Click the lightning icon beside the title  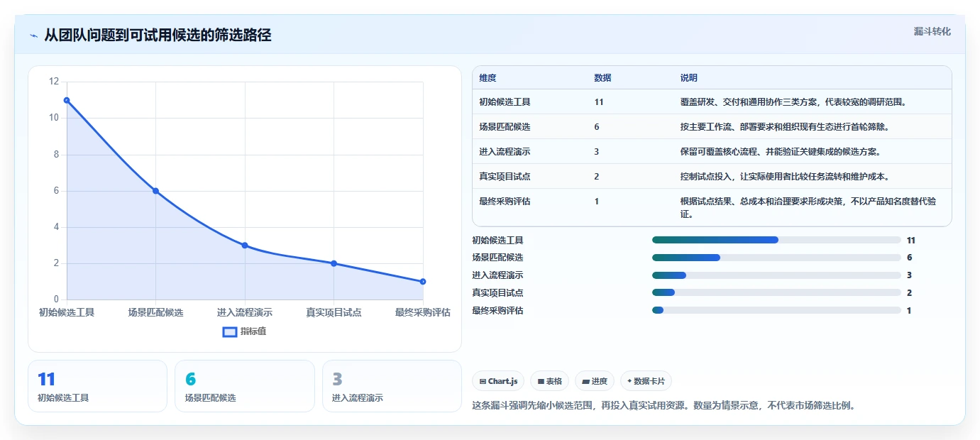point(34,35)
